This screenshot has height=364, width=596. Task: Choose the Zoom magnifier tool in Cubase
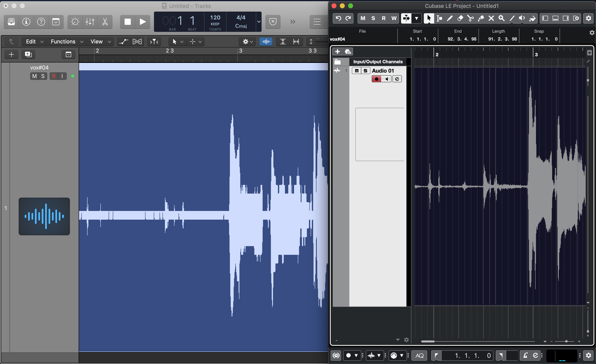point(501,18)
